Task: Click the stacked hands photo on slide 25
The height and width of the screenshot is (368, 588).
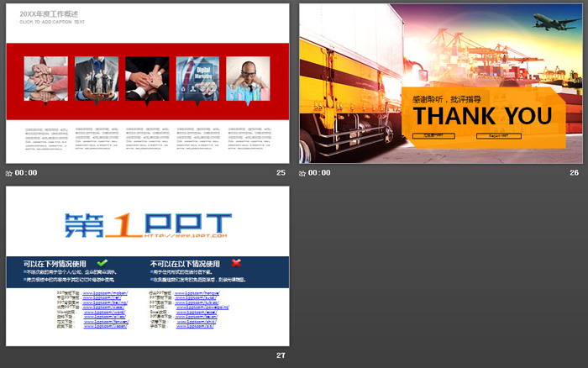Action: [45, 78]
